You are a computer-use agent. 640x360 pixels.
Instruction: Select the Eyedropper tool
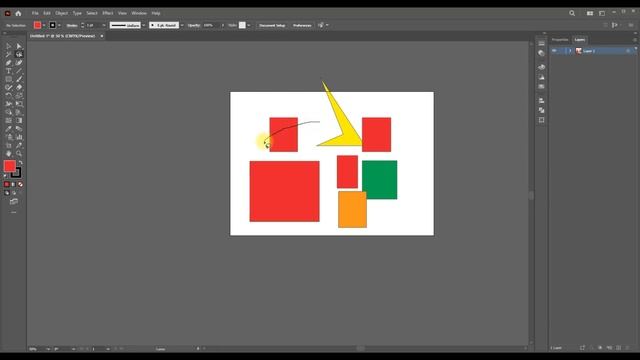tap(9, 129)
